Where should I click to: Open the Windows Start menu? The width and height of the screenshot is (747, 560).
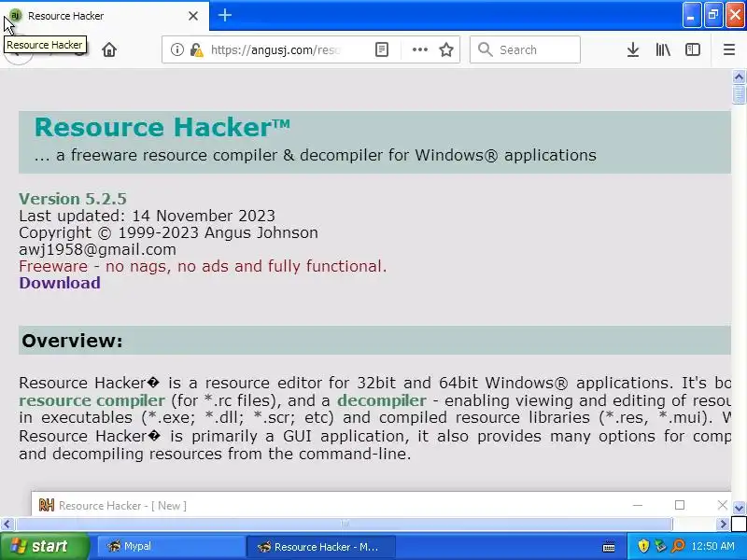click(x=45, y=546)
